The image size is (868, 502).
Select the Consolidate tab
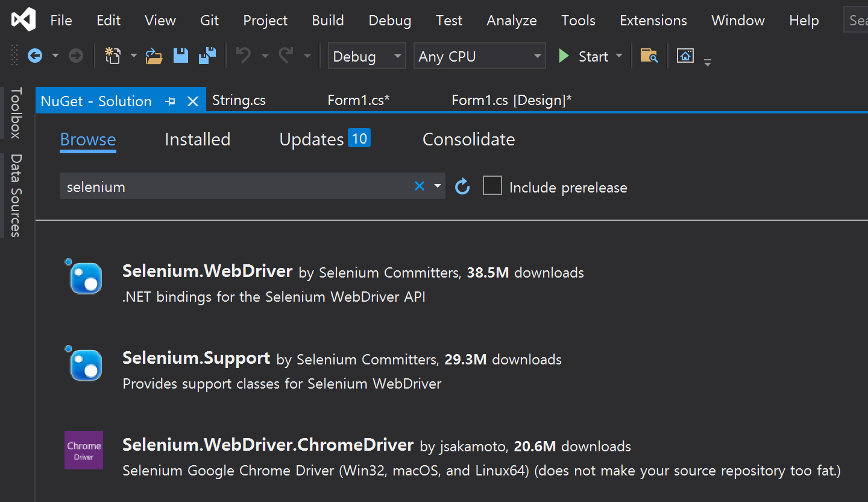[x=469, y=139]
